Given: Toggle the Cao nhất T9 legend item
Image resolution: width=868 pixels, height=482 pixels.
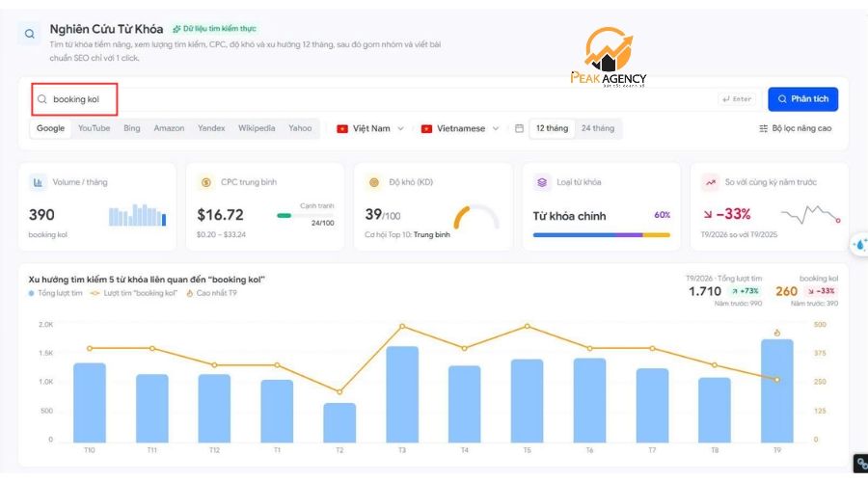Looking at the screenshot, I should point(211,293).
